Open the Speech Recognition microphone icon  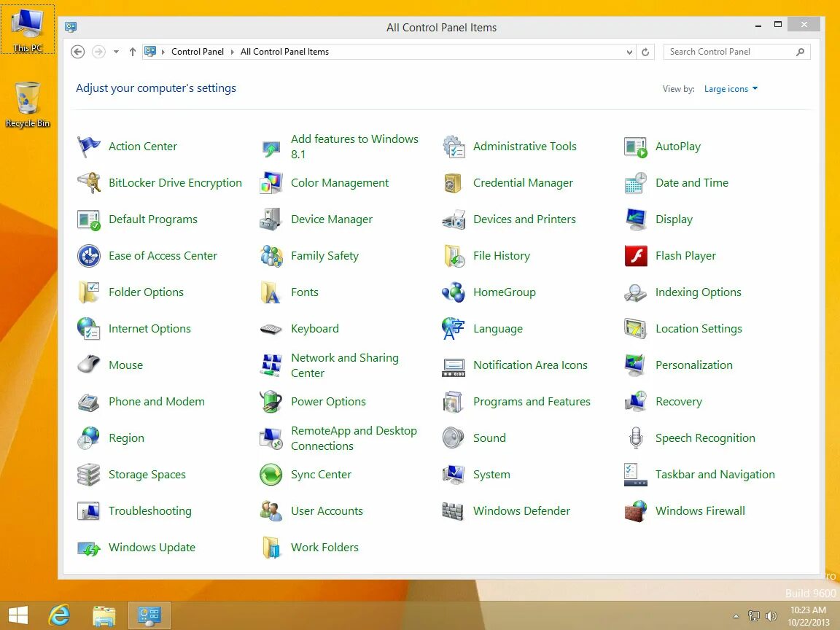(636, 437)
